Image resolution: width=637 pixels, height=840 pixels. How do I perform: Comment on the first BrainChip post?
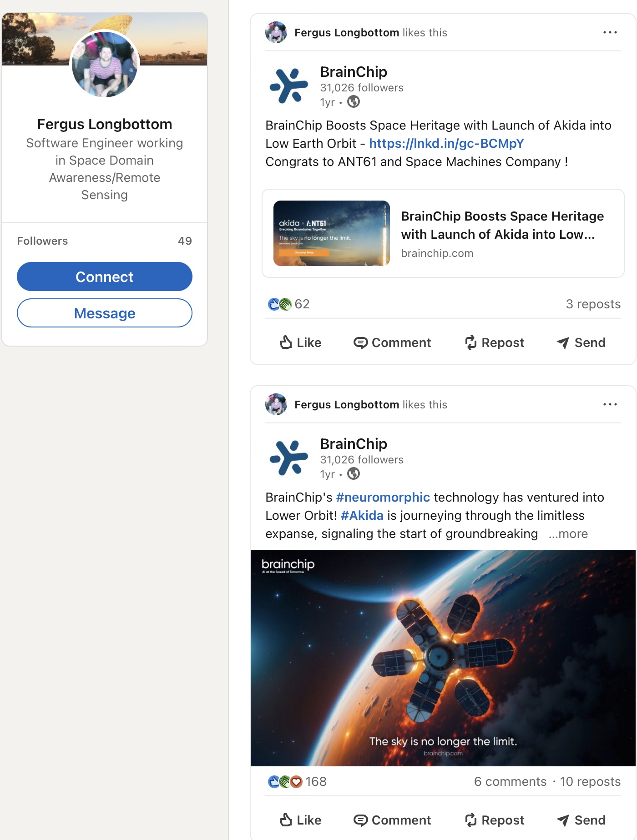click(x=392, y=342)
